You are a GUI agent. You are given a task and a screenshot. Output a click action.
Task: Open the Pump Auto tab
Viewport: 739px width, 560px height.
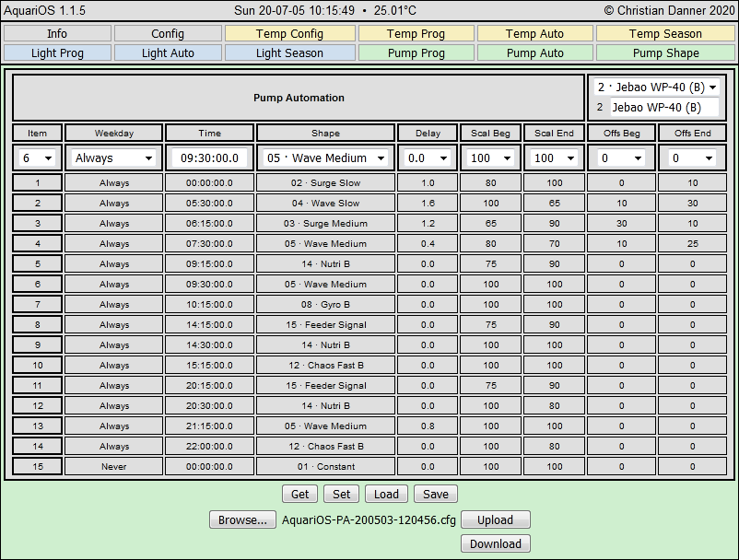pyautogui.click(x=535, y=53)
